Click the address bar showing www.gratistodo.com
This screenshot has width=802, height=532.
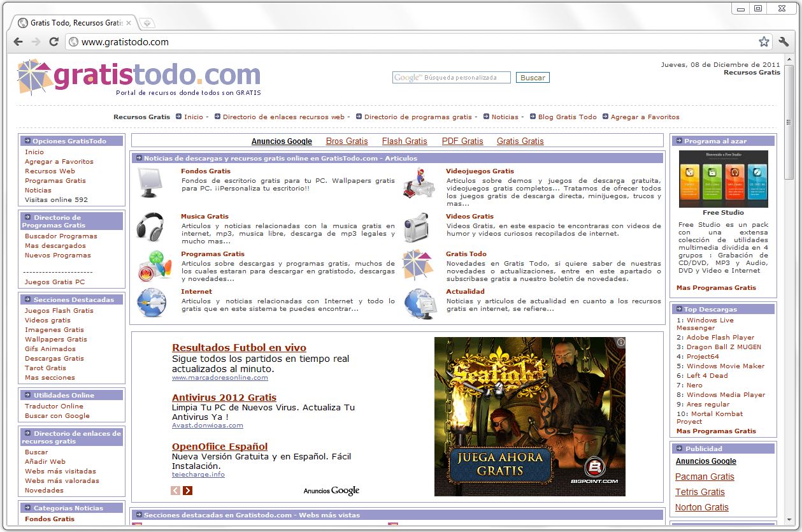[418, 42]
